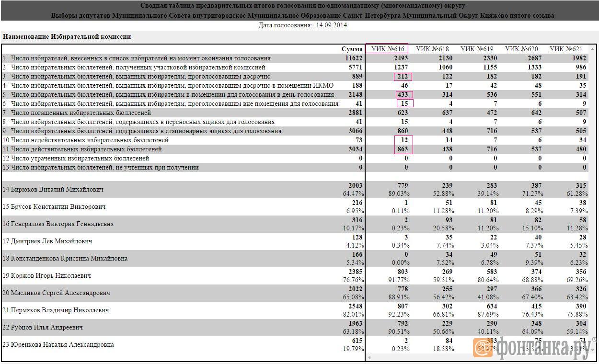Click the horizontal scrollbar left arrow

tap(369, 357)
